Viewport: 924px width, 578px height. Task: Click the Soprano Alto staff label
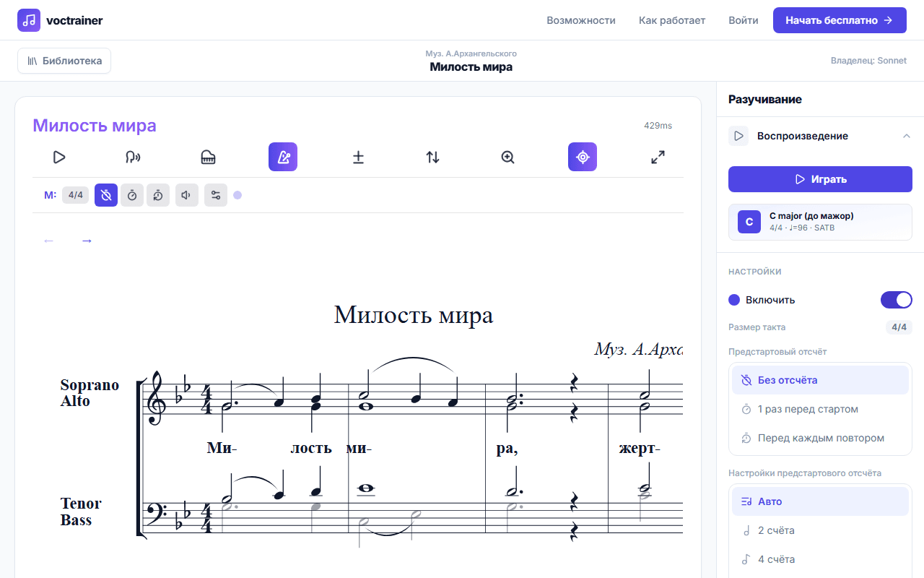(x=90, y=393)
